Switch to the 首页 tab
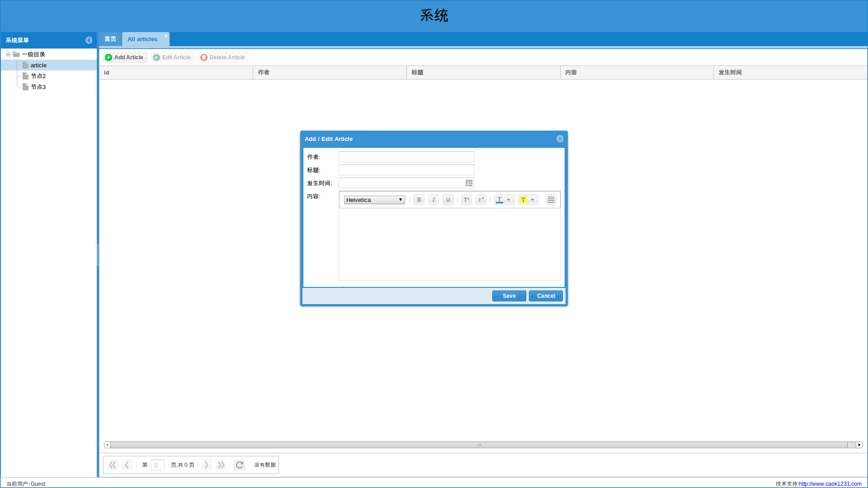The image size is (868, 488). point(110,39)
